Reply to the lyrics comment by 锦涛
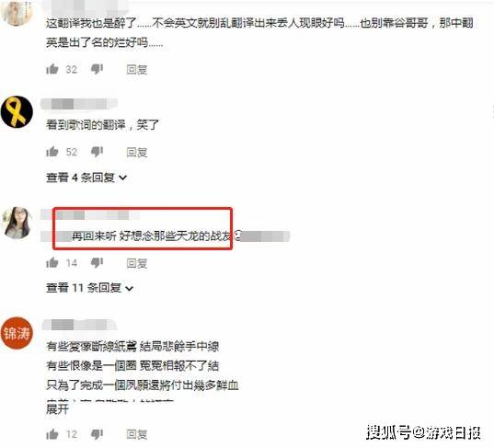This screenshot has width=494, height=448. [x=137, y=434]
